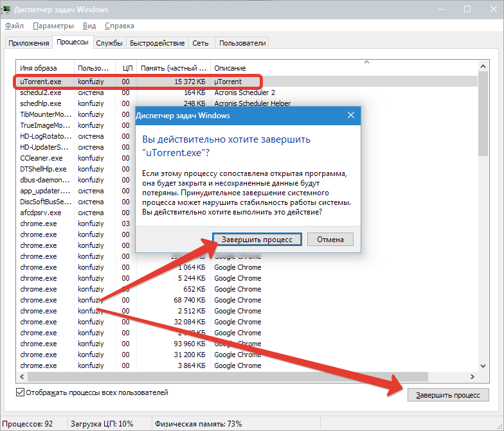This screenshot has height=431, width=504.
Task: Switch to the Процессы tab
Action: click(73, 42)
